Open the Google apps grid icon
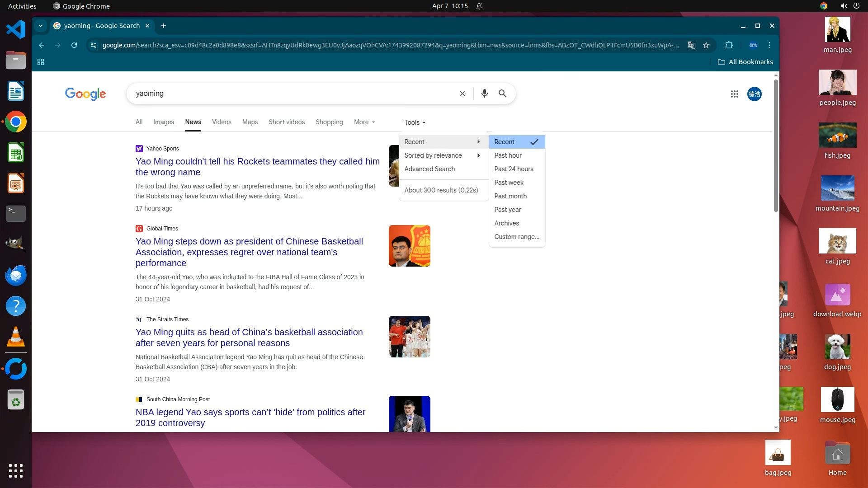The width and height of the screenshot is (868, 488). (734, 94)
